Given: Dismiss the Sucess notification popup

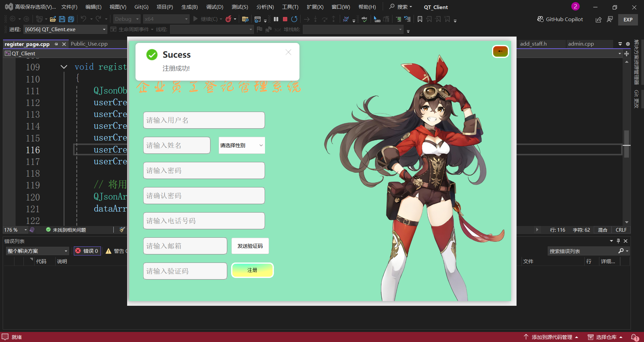Looking at the screenshot, I should pyautogui.click(x=288, y=52).
